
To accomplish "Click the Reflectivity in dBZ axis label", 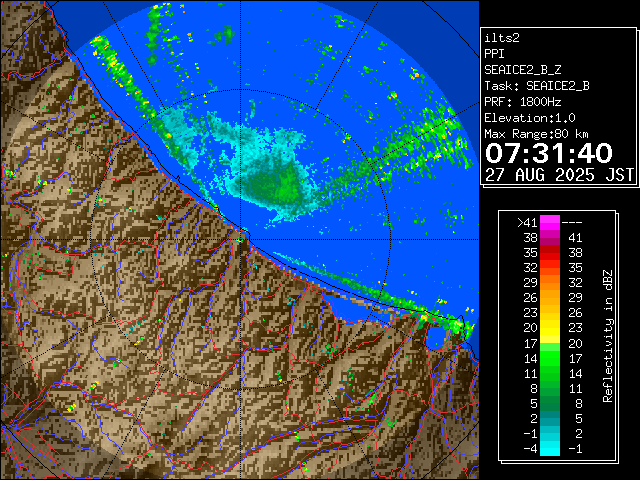I will click(607, 335).
